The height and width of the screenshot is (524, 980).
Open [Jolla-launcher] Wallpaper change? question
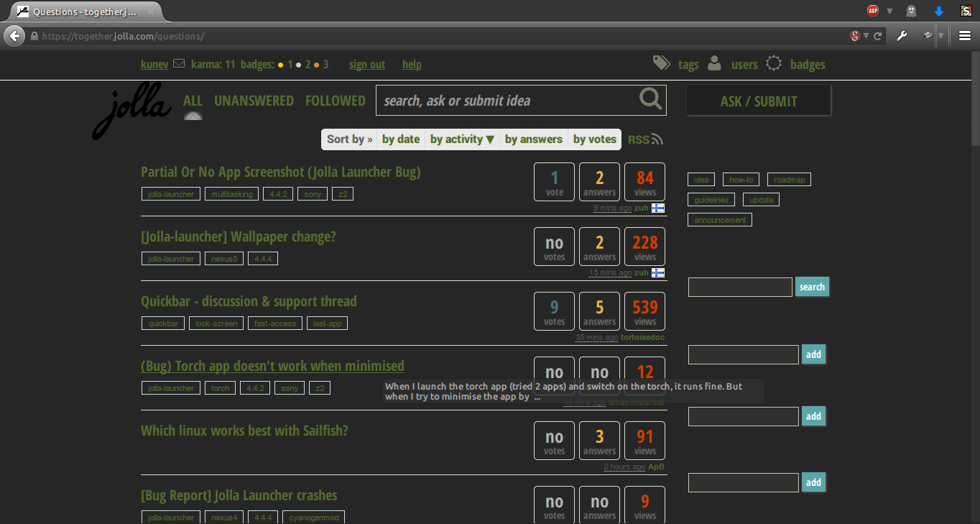[239, 236]
